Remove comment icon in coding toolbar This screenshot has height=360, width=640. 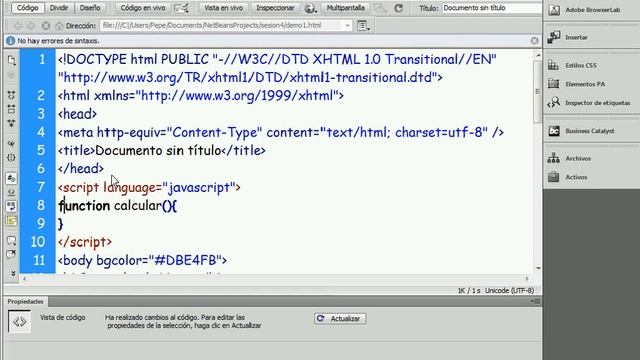[11, 254]
